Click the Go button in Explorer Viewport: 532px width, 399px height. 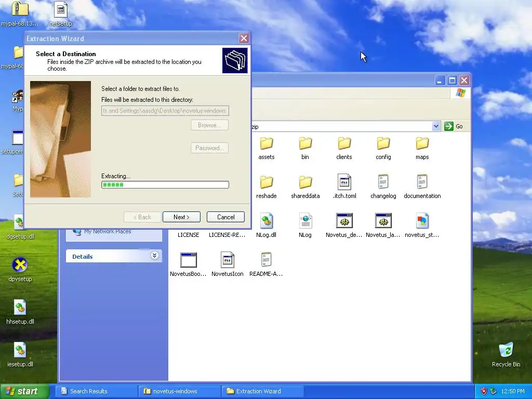(454, 126)
